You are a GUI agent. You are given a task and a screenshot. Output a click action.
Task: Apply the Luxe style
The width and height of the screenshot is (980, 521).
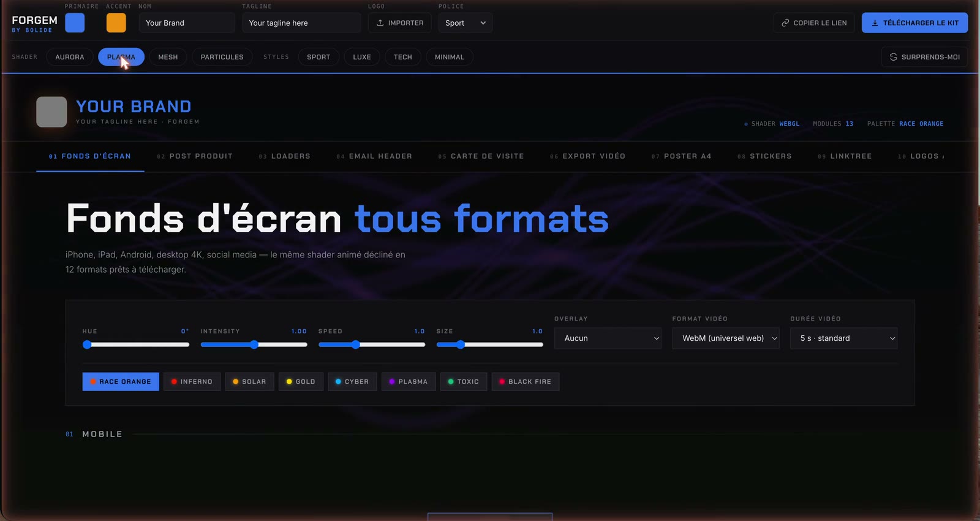(x=362, y=57)
